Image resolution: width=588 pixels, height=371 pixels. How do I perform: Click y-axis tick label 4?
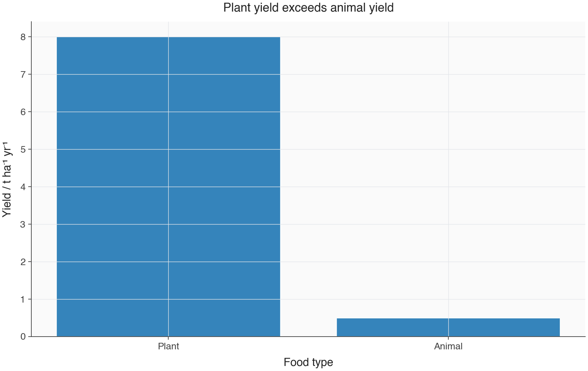[23, 187]
